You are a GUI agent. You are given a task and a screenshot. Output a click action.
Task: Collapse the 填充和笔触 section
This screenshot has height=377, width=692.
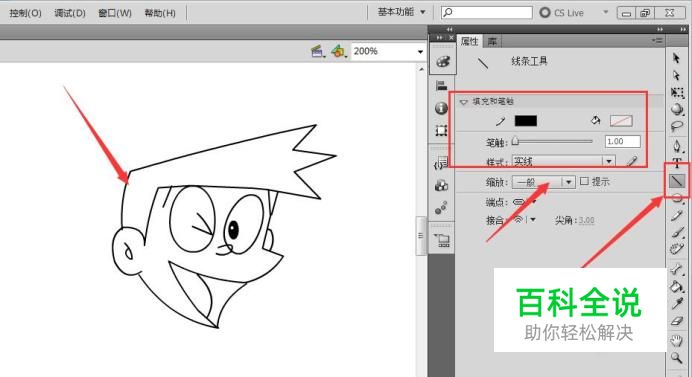[463, 102]
